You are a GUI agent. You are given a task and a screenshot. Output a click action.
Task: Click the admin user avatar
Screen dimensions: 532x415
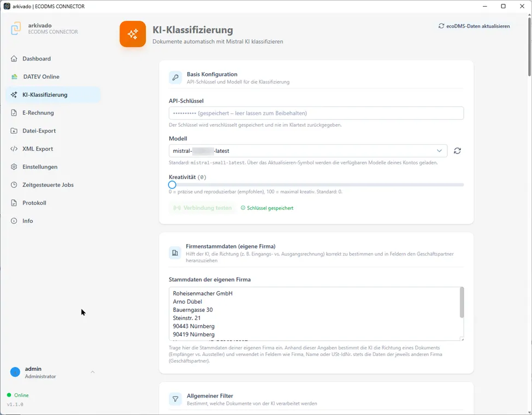tap(15, 372)
